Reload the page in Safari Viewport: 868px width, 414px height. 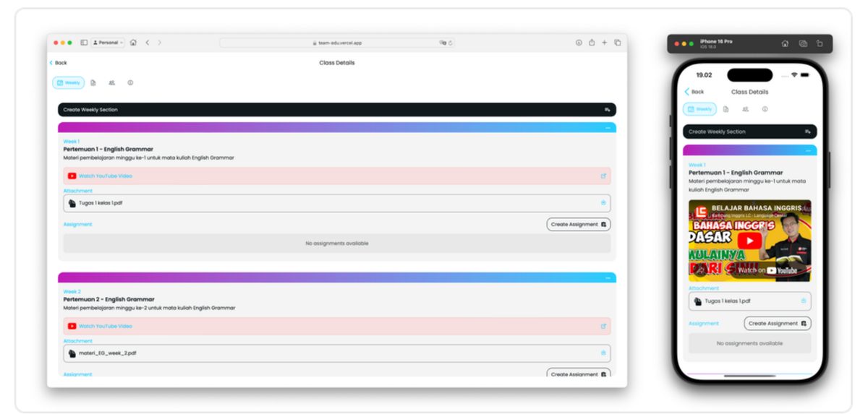(x=451, y=43)
